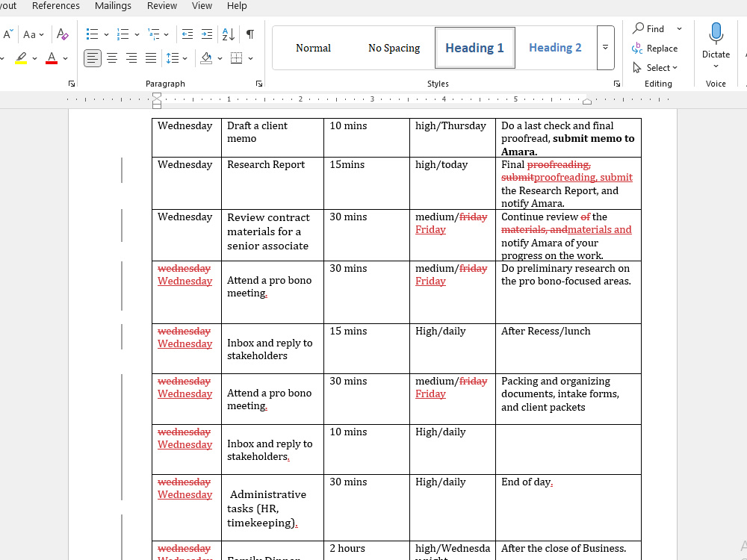Open the View tab
Image resolution: width=747 pixels, height=560 pixels.
tap(202, 6)
